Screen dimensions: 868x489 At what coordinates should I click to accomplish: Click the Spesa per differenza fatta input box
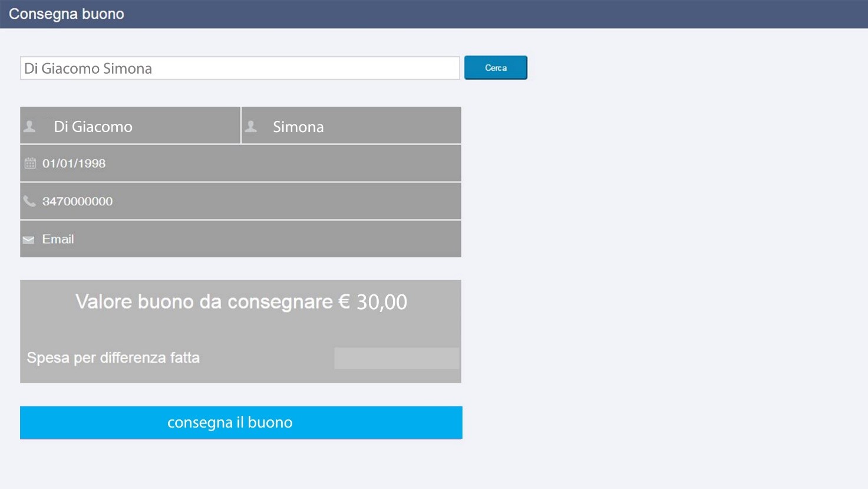click(x=397, y=358)
